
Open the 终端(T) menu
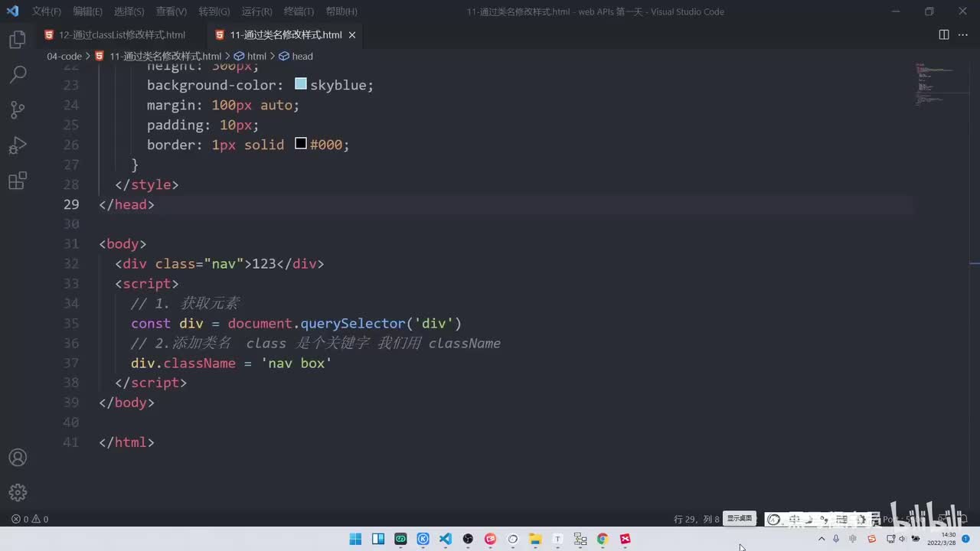(x=299, y=11)
